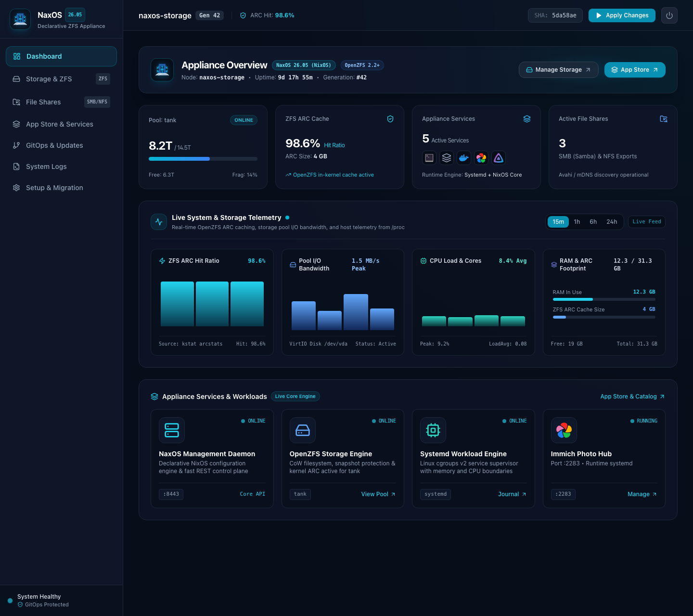Click the "tank" tag on OpenZFS card
This screenshot has width=693, height=616.
point(300,494)
